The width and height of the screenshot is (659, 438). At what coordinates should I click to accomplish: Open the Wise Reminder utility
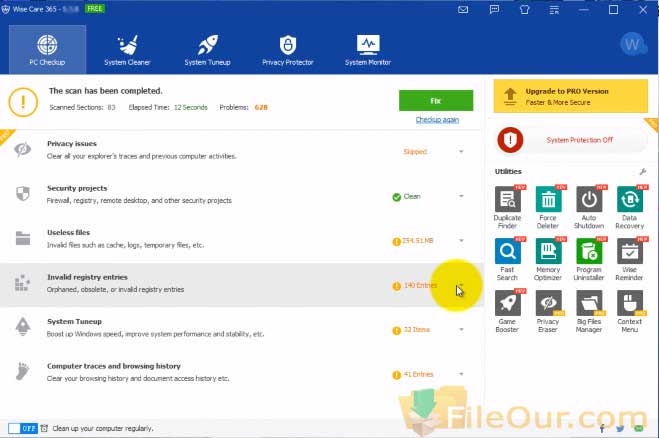[630, 259]
